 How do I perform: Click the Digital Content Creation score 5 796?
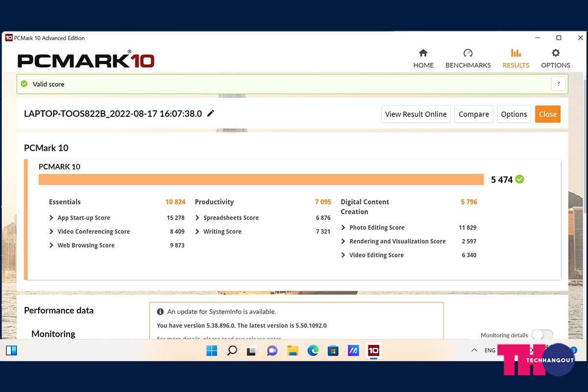pyautogui.click(x=469, y=202)
